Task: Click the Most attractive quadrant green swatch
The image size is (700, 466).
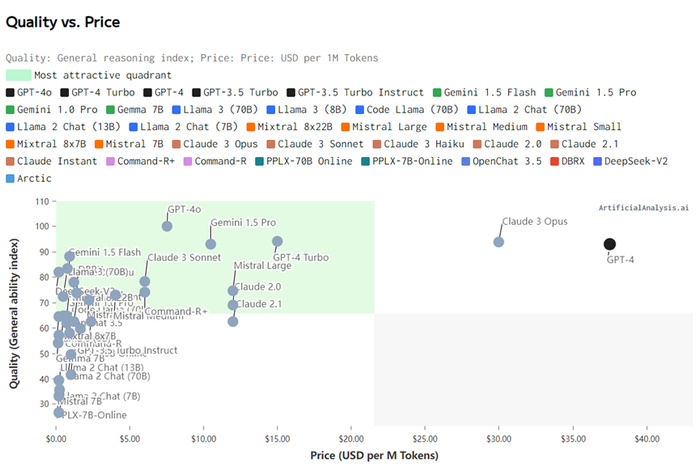Action: tap(18, 75)
